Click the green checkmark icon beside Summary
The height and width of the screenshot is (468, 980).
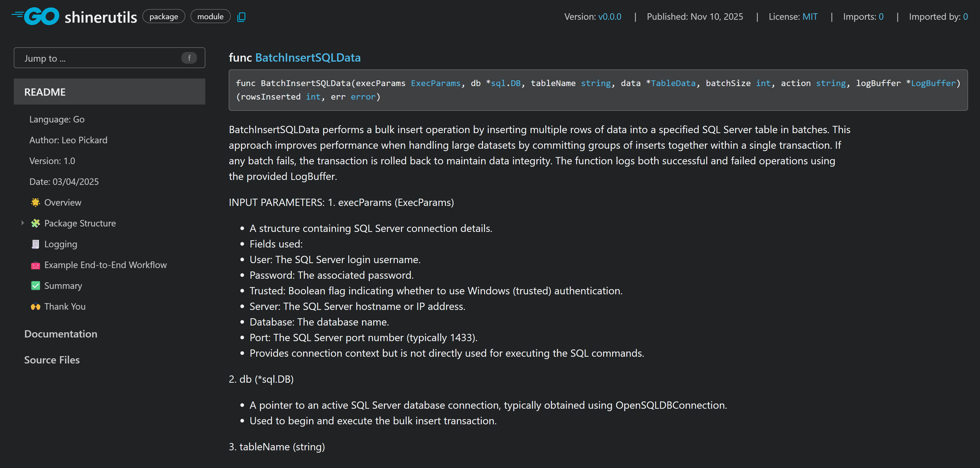click(35, 286)
